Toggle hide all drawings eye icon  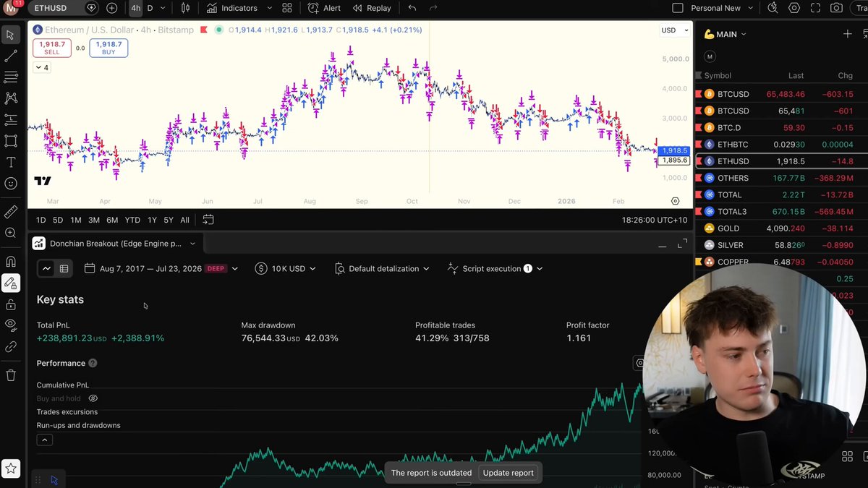coord(10,325)
